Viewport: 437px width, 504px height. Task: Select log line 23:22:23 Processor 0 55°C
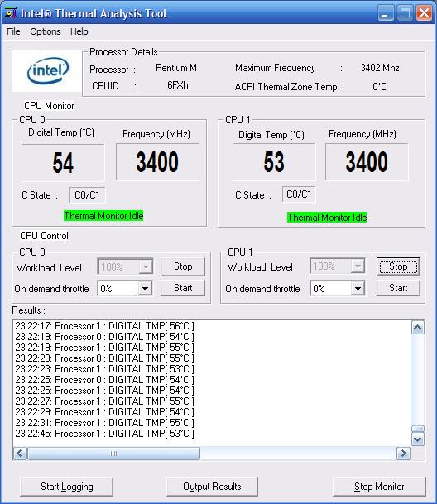[x=104, y=358]
